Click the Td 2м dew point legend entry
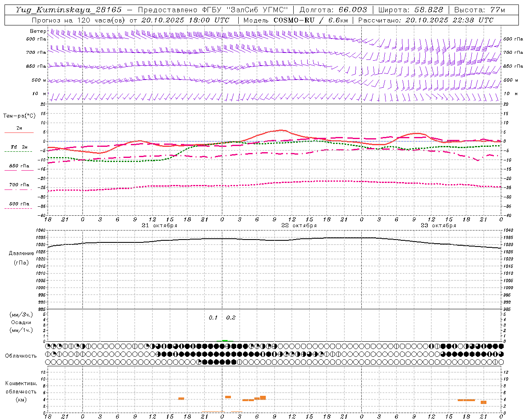525x420 pixels. 19,147
